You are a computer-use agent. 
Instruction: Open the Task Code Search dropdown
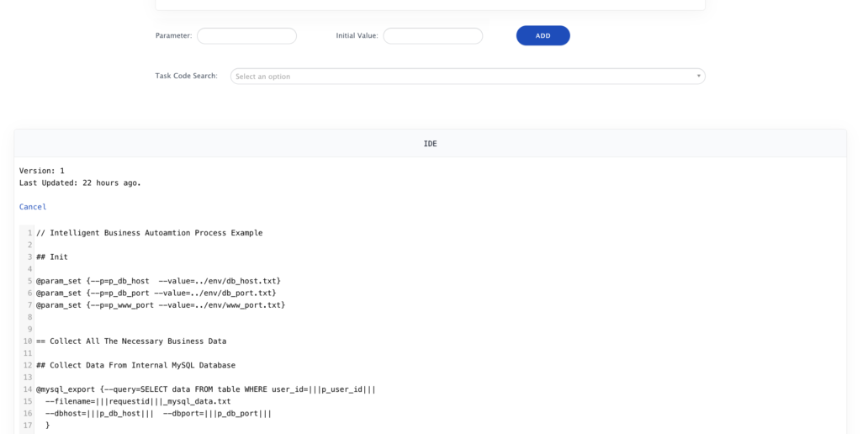(468, 77)
